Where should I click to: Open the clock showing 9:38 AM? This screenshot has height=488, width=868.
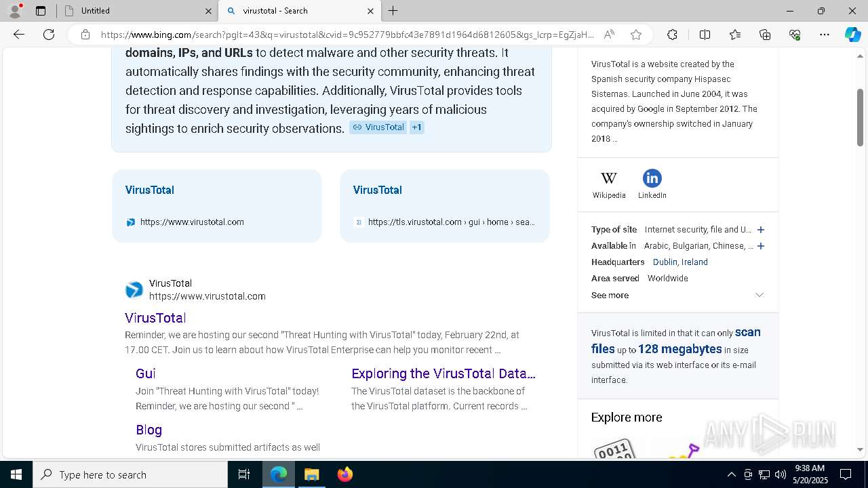click(810, 474)
